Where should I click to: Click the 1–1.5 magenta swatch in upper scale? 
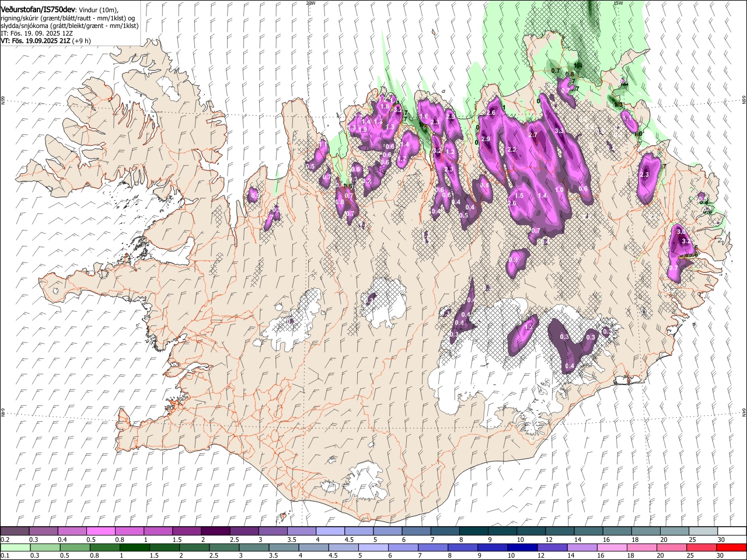click(x=158, y=531)
